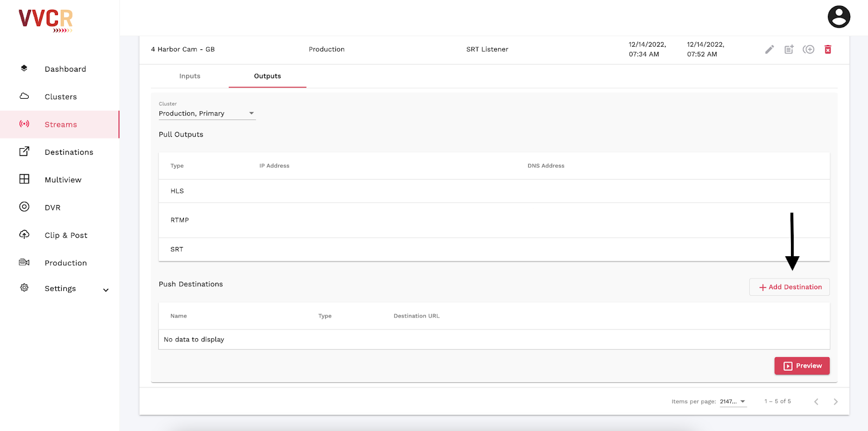
Task: Switch to the Inputs tab
Action: 190,76
